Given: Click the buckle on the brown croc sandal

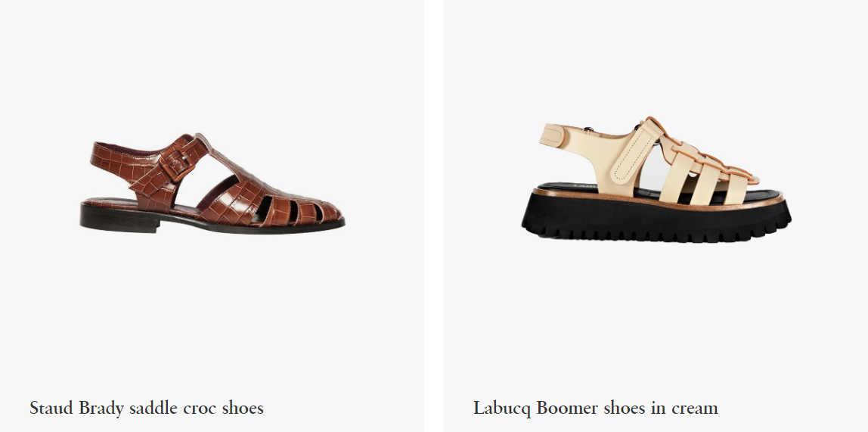Looking at the screenshot, I should pyautogui.click(x=178, y=163).
